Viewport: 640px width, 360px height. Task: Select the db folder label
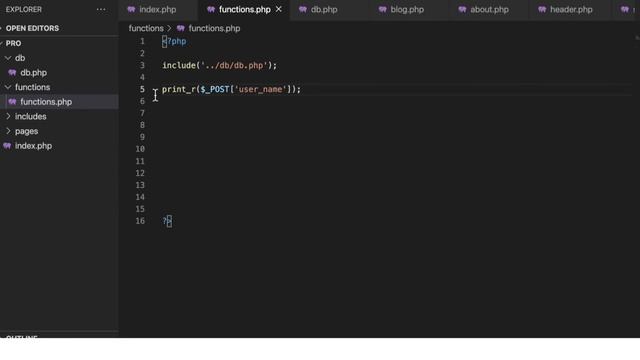20,58
